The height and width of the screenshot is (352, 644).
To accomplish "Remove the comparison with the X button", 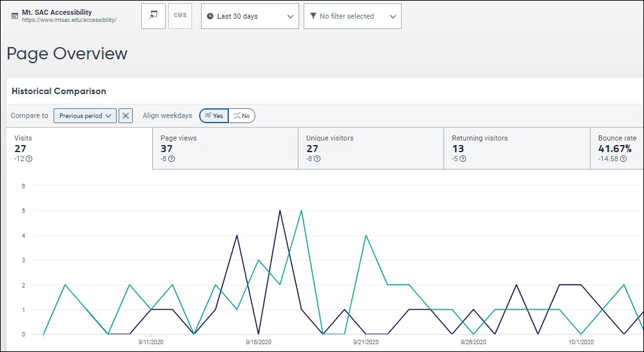I will click(126, 116).
